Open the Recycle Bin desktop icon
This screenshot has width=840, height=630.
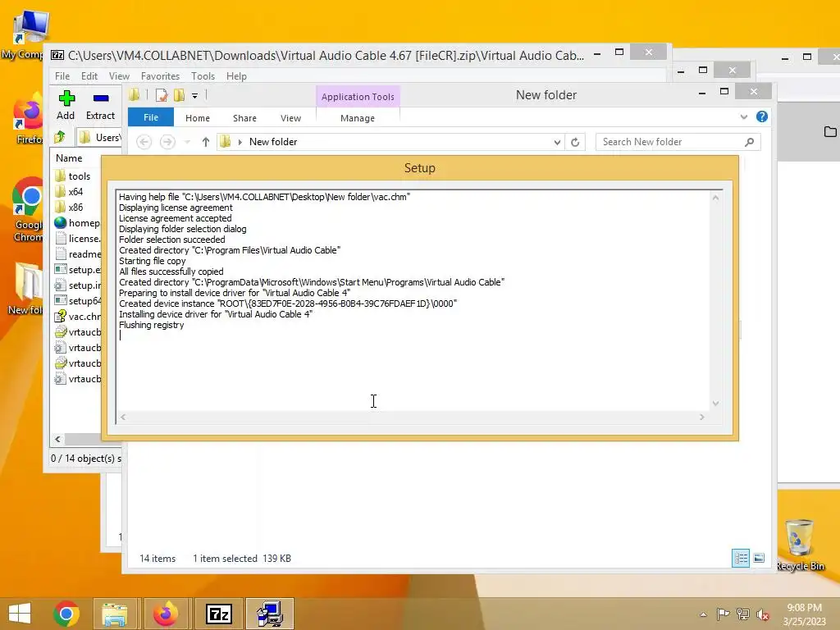coord(800,546)
